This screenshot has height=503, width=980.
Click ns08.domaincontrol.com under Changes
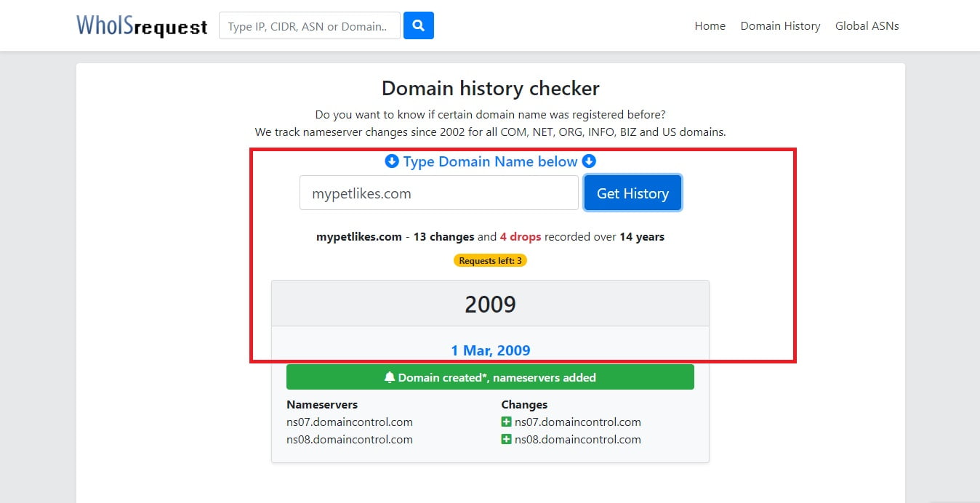tap(578, 439)
